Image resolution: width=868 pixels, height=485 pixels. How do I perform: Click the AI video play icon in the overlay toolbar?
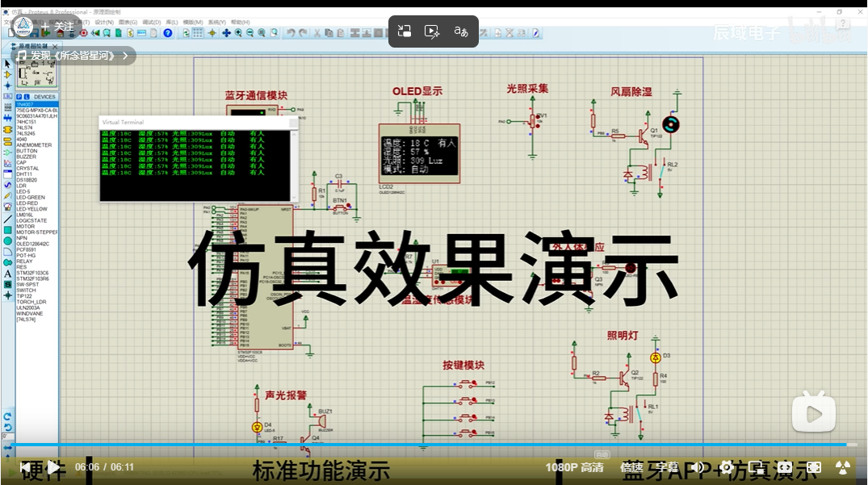[432, 31]
